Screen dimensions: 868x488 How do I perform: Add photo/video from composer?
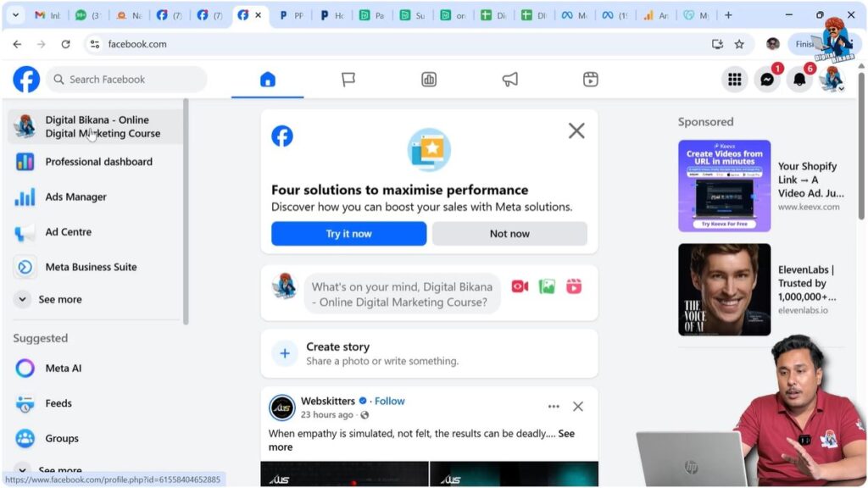pos(547,286)
